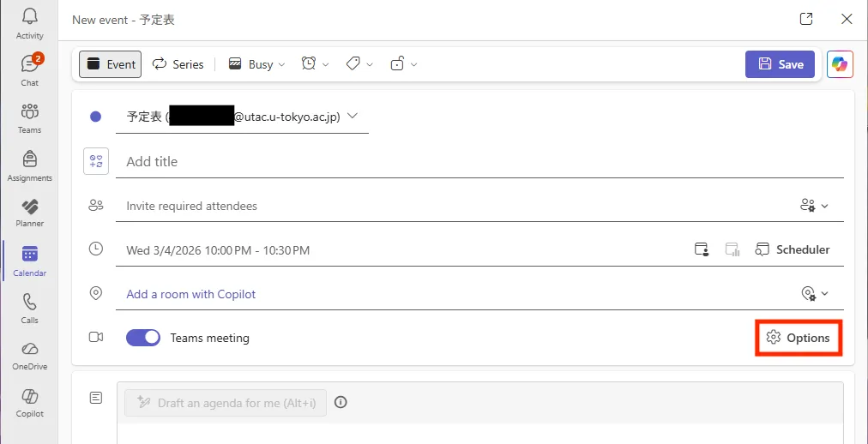Click Add a room with Copilot
This screenshot has width=868, height=444.
(x=191, y=294)
